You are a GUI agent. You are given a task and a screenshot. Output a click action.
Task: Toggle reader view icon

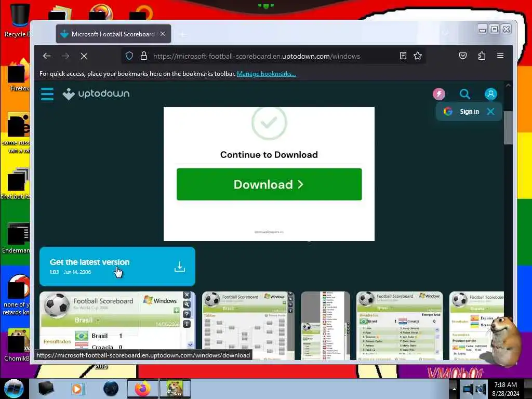pos(403,56)
